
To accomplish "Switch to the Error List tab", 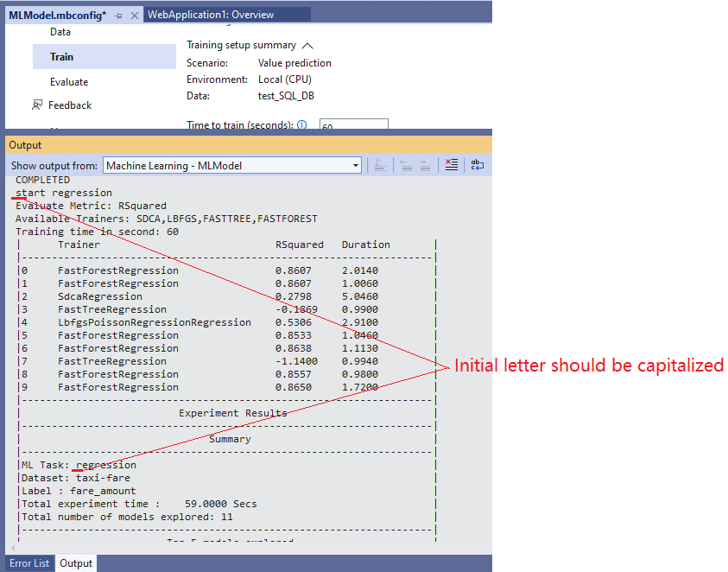I will [x=29, y=562].
